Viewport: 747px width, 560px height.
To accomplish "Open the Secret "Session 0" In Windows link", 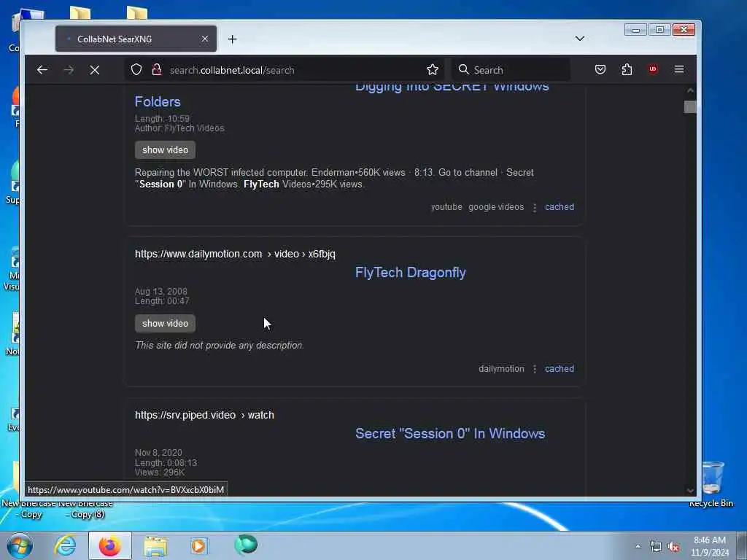I will tap(449, 433).
